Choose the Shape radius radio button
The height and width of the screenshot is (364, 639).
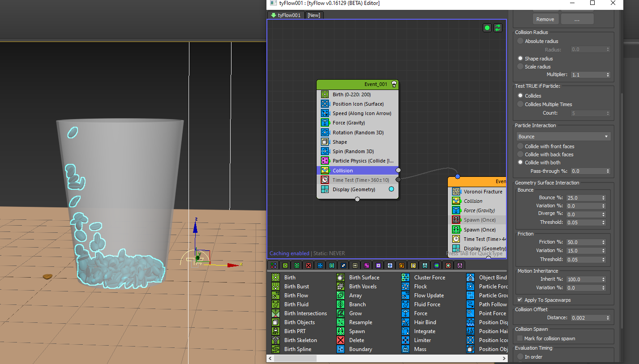pos(520,59)
